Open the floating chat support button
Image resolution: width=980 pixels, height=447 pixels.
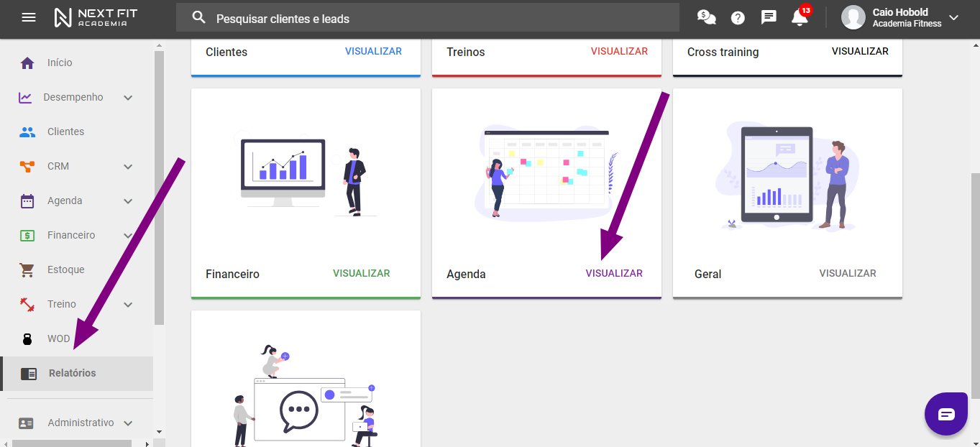coord(946,414)
